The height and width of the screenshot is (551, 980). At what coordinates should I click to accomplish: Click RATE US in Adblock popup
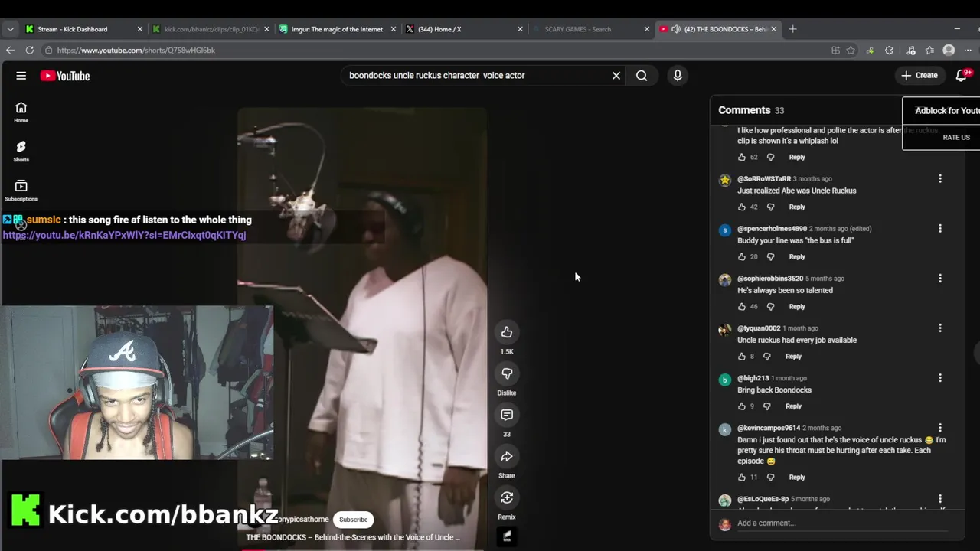(956, 138)
